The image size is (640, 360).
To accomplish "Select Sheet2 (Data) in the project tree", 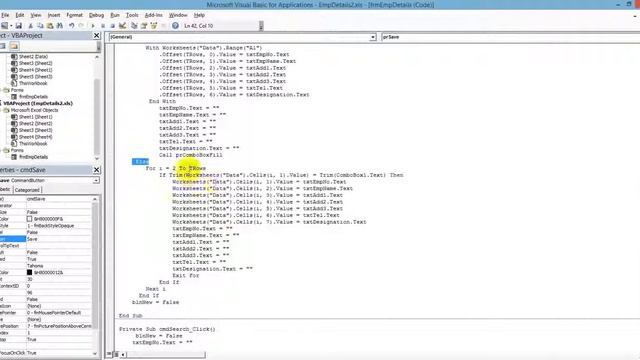I will click(x=33, y=57).
